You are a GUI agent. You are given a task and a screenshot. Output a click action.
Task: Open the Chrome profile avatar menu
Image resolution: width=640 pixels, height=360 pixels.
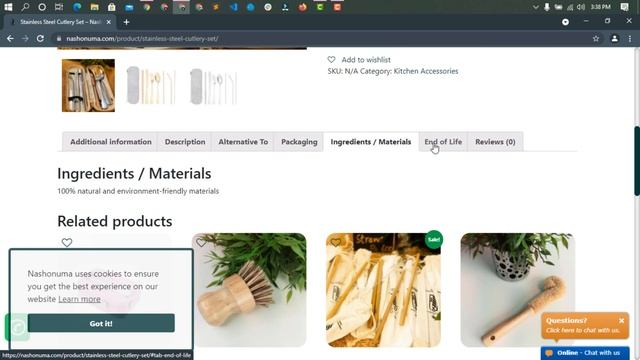click(614, 38)
